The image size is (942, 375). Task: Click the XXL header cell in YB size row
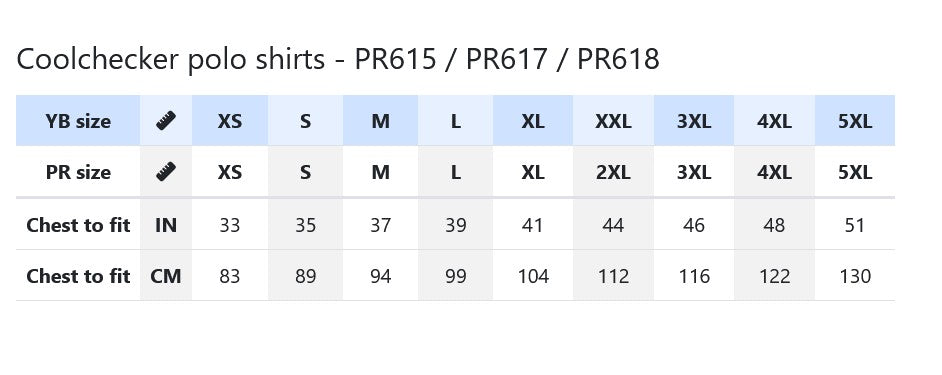click(x=613, y=121)
